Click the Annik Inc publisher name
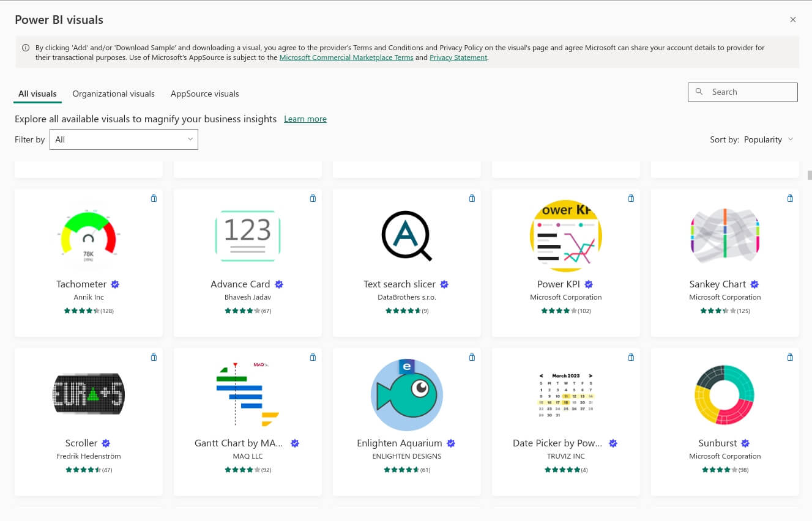 click(x=89, y=297)
